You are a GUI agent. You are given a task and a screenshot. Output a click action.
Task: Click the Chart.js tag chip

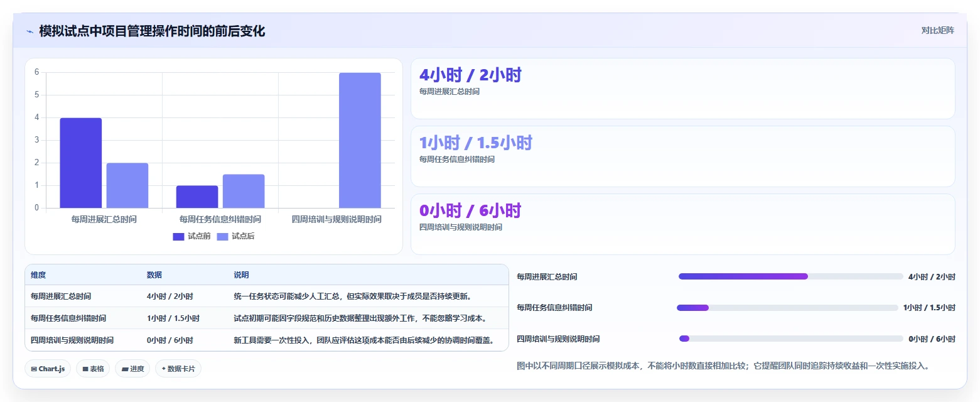48,369
